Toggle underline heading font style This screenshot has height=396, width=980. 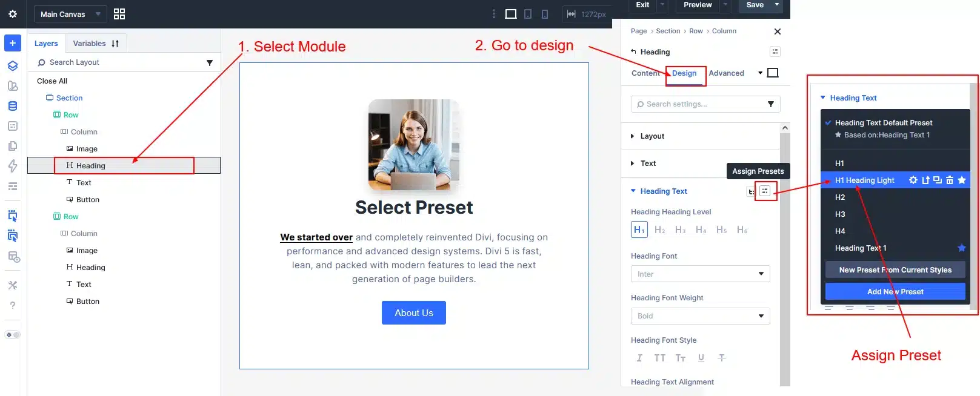pyautogui.click(x=701, y=358)
